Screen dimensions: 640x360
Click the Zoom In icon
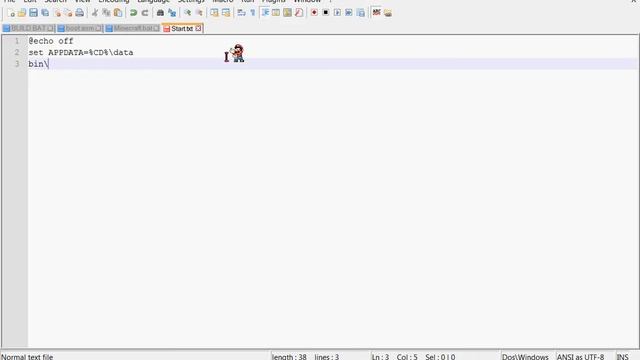pyautogui.click(x=187, y=13)
